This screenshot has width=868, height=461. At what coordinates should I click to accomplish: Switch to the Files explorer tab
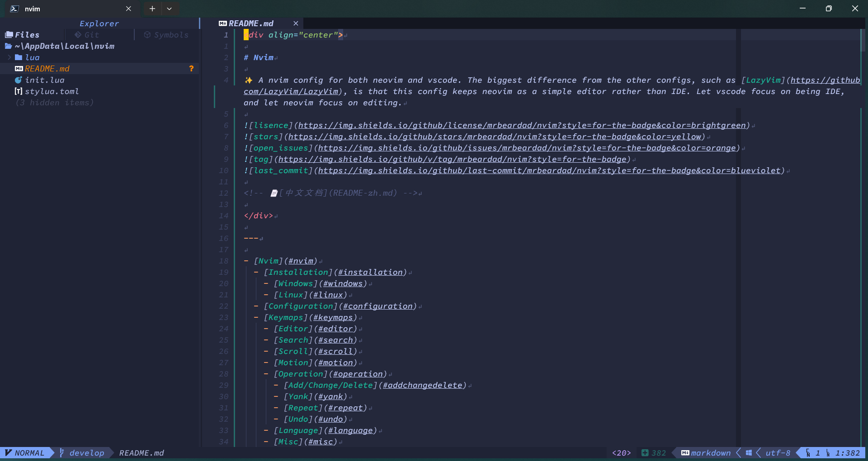click(22, 35)
